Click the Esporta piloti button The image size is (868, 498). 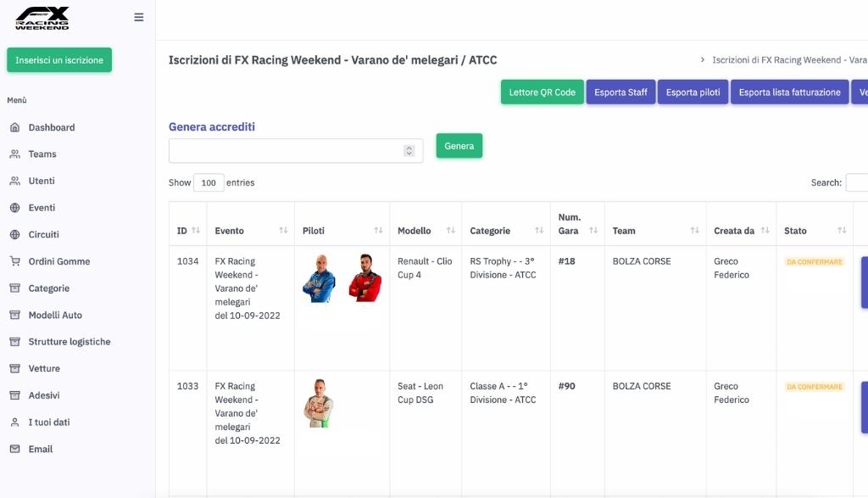(693, 92)
